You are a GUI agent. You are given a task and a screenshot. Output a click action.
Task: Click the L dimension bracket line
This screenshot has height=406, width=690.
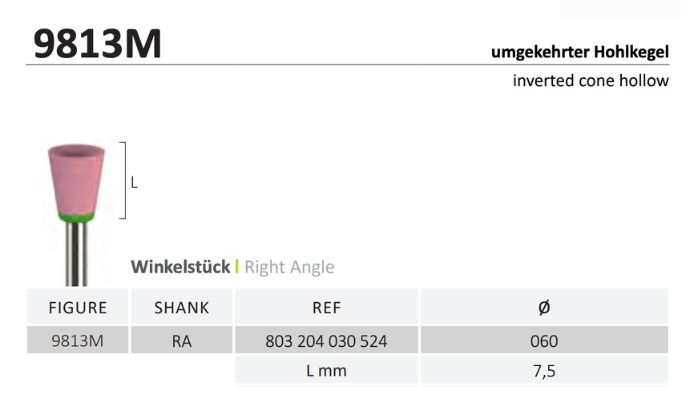(x=124, y=180)
